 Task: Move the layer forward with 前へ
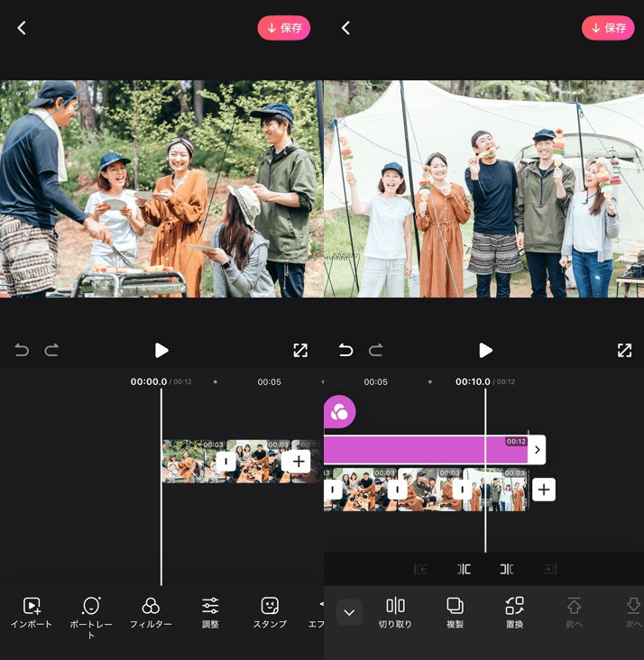pos(574,613)
